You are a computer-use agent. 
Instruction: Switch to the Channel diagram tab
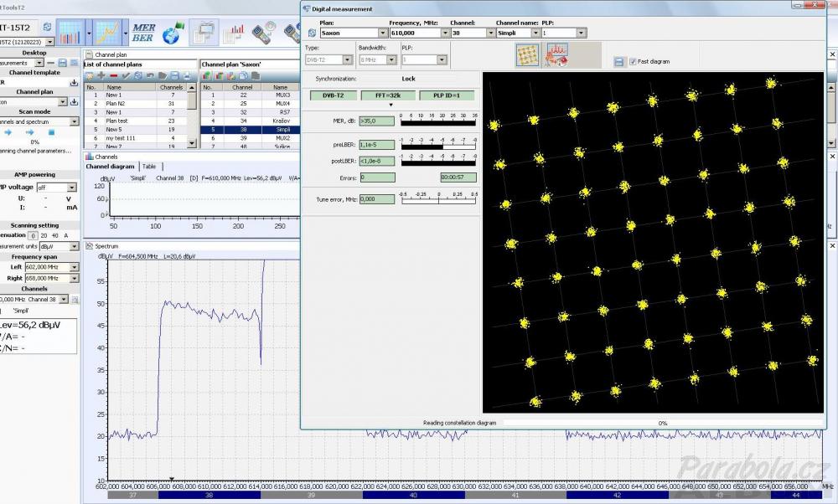[x=110, y=167]
